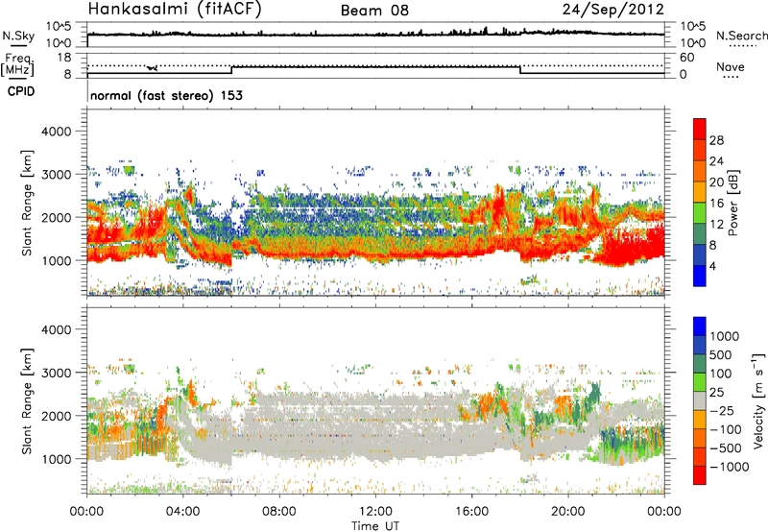Click the 'Slant Range [km]' label of the power panel
This screenshot has width=768, height=532.
27,203
